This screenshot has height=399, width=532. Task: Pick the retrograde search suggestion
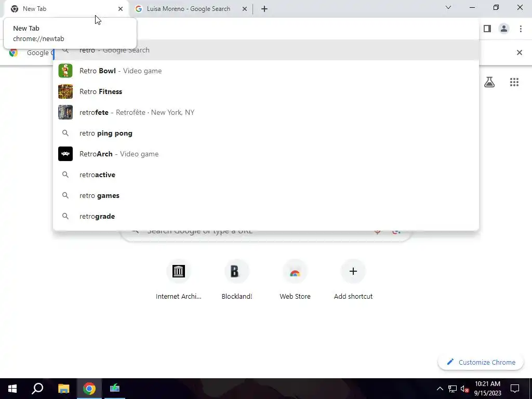tap(266, 216)
